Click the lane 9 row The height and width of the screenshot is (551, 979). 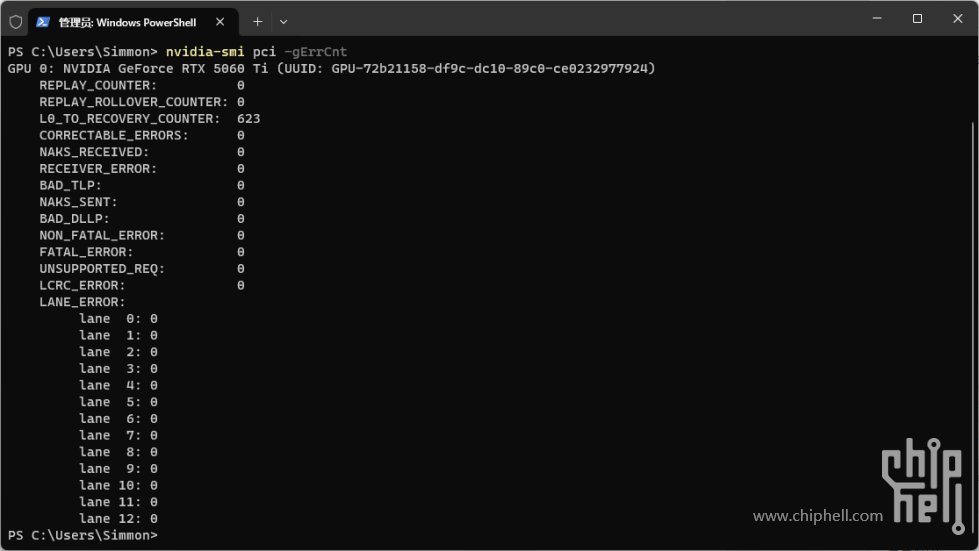(x=118, y=469)
